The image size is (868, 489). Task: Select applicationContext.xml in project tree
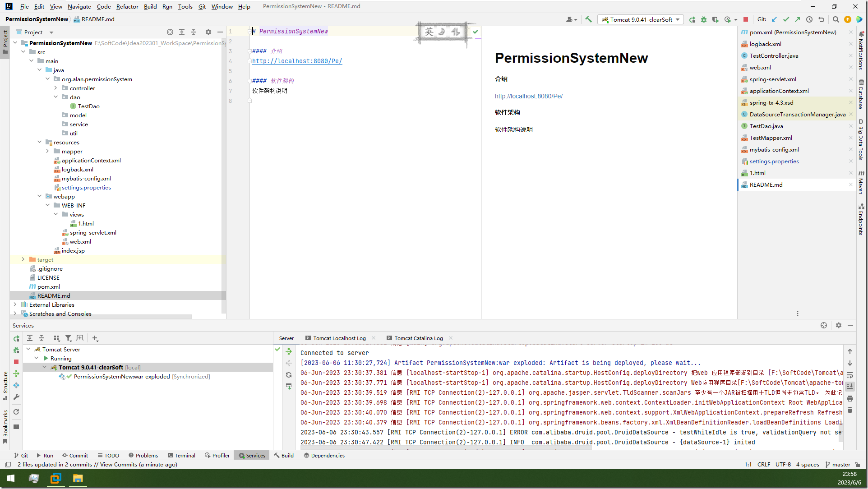point(91,160)
